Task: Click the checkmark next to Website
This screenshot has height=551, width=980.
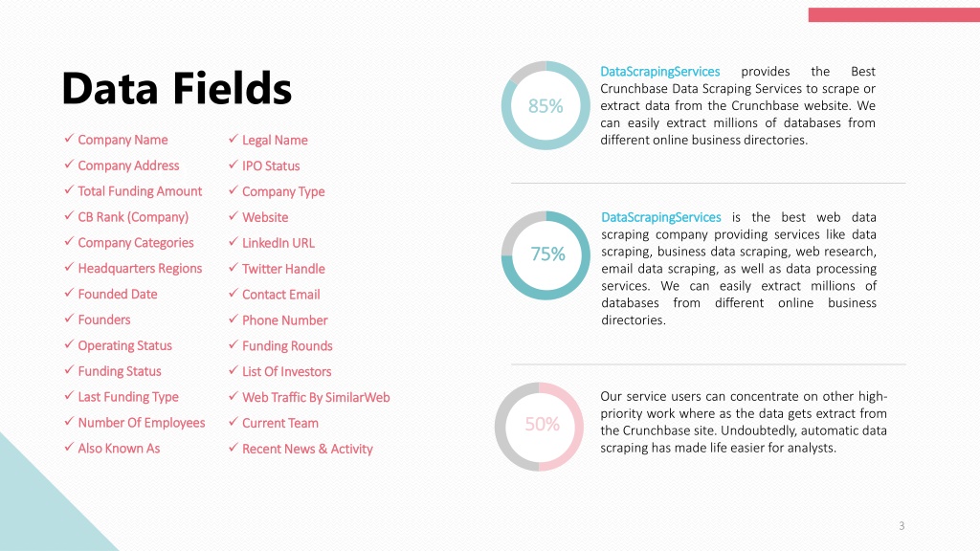Action: 234,216
